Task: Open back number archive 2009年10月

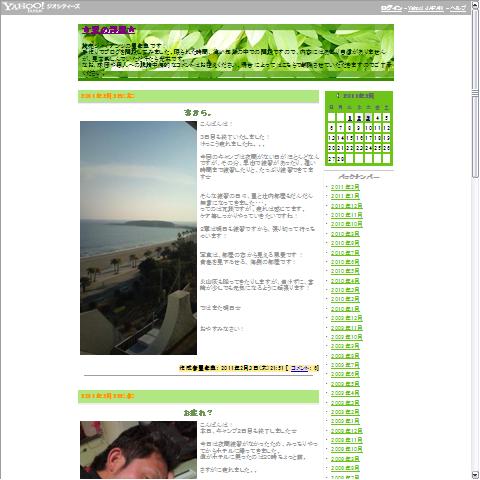Action: [347, 337]
